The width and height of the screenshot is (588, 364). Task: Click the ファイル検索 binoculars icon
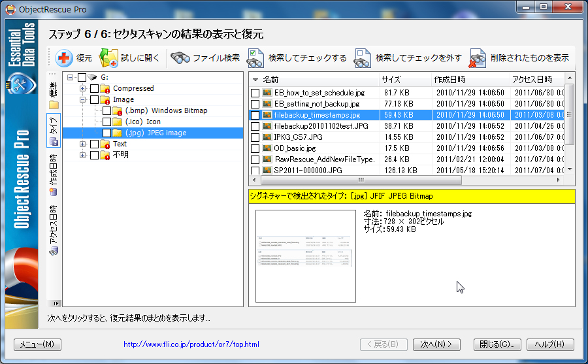click(x=180, y=58)
